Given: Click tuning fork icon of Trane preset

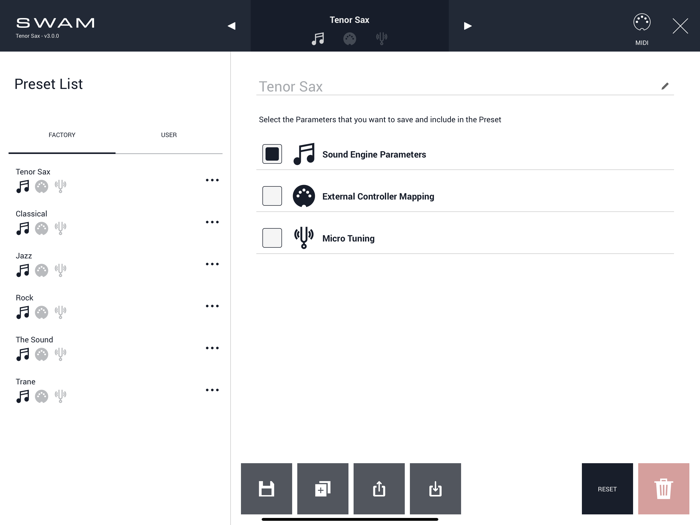Looking at the screenshot, I should coord(60,396).
